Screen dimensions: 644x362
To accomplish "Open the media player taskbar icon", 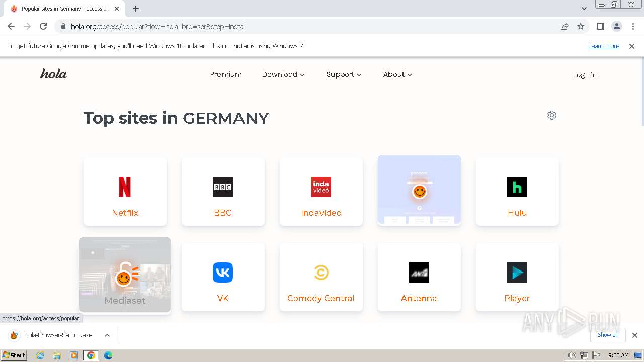I will [74, 355].
